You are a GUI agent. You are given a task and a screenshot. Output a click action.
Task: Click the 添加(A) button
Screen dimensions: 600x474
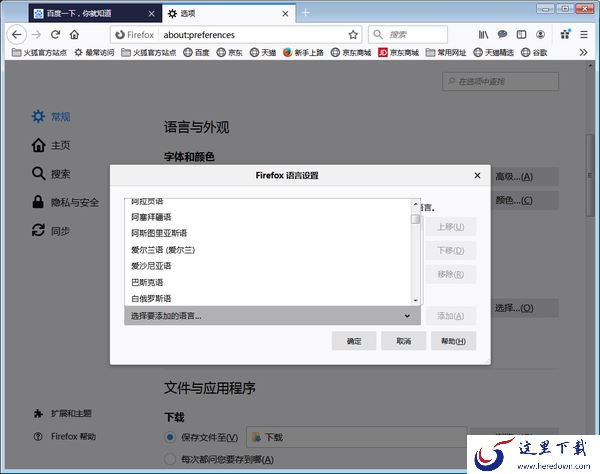pyautogui.click(x=451, y=316)
